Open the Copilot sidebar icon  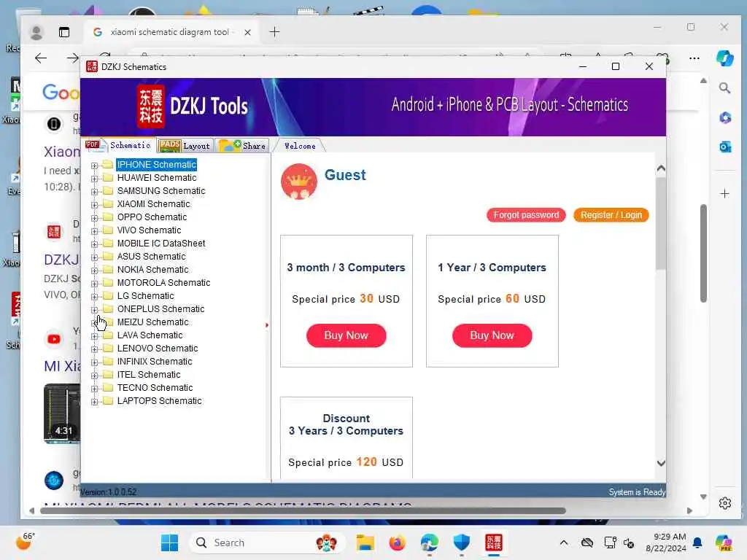coord(724,58)
